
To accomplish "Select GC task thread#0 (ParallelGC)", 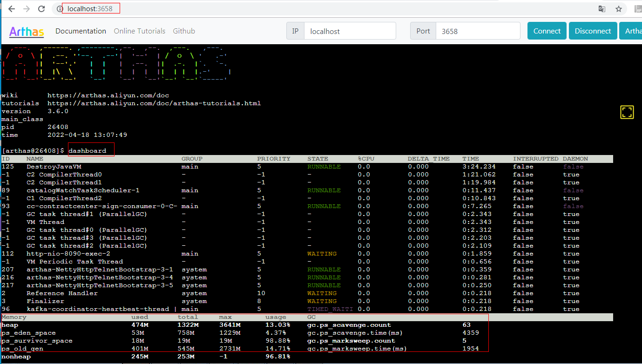I will (87, 230).
